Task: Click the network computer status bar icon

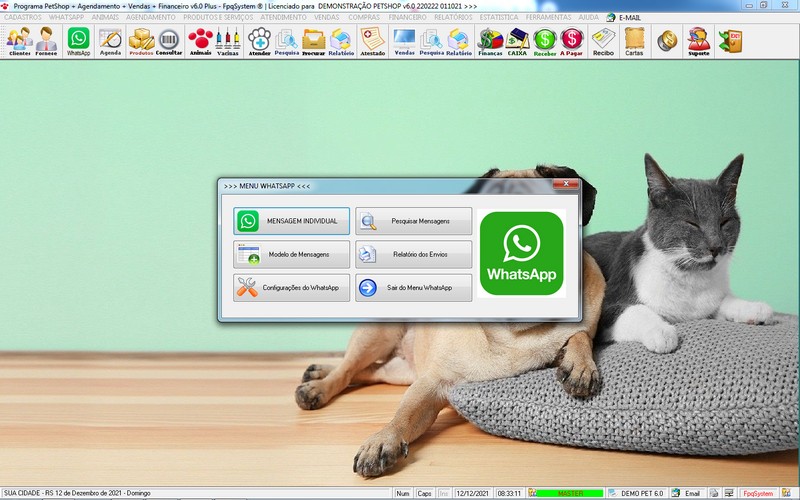Action: (x=729, y=493)
